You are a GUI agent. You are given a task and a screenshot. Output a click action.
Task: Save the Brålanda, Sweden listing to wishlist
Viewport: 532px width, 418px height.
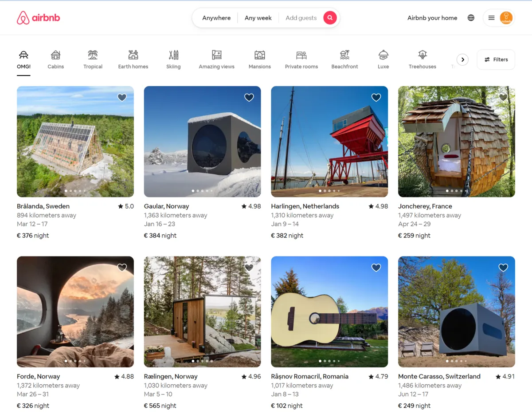[122, 97]
